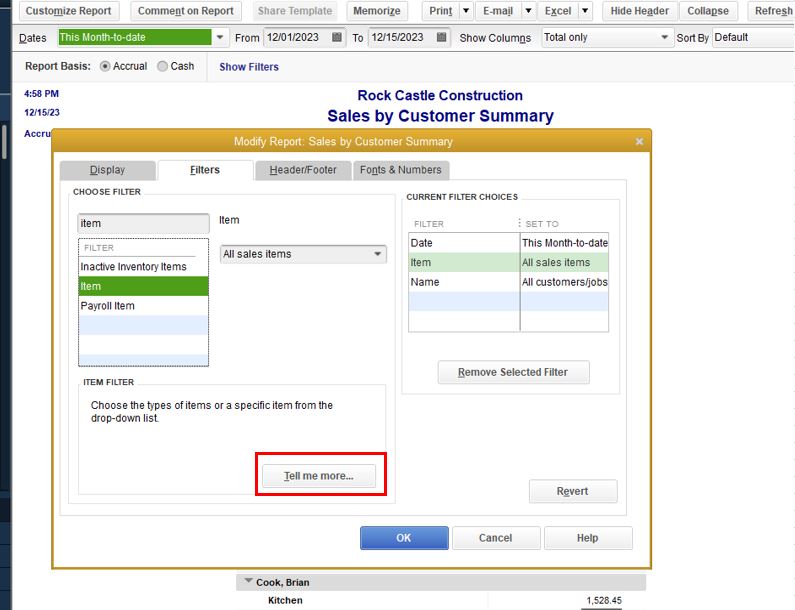Select 'Item' in the Choose Filter list
The height and width of the screenshot is (610, 795).
tap(143, 286)
